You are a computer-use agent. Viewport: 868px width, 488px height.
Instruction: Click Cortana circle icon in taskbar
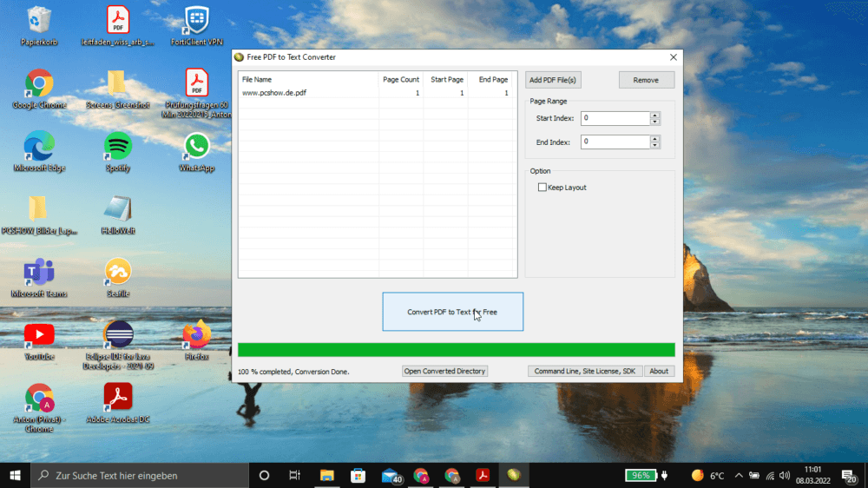[x=264, y=475]
